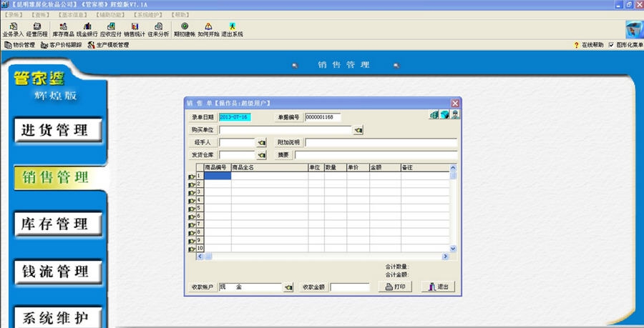This screenshot has height=328, width=644.
Task: Open lookup picker beside 购买单位 field
Action: 358,130
